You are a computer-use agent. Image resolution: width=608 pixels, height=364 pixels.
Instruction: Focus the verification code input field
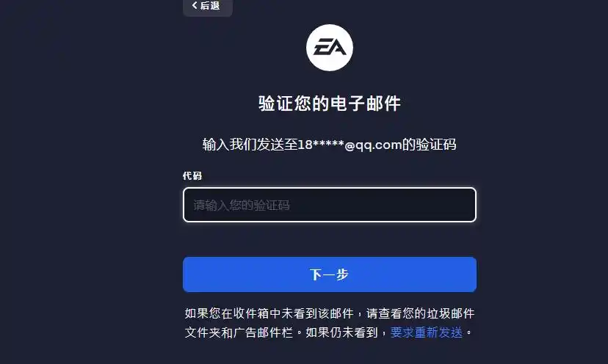click(330, 205)
